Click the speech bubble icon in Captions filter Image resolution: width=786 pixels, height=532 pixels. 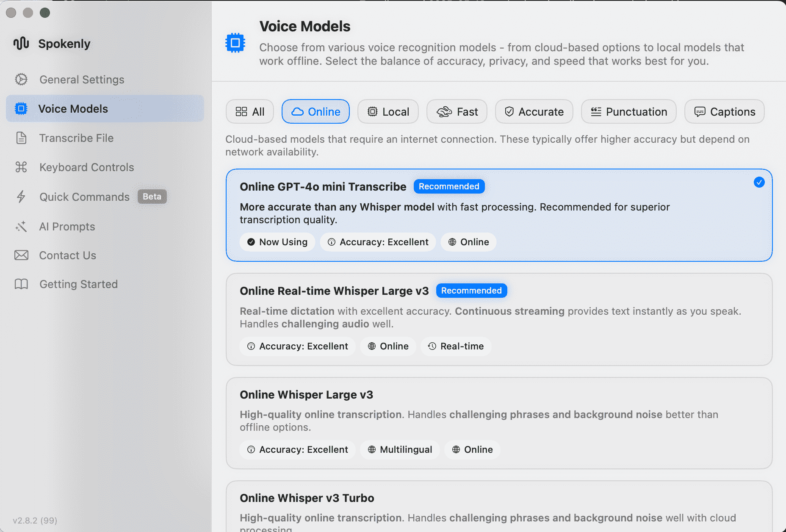tap(700, 112)
